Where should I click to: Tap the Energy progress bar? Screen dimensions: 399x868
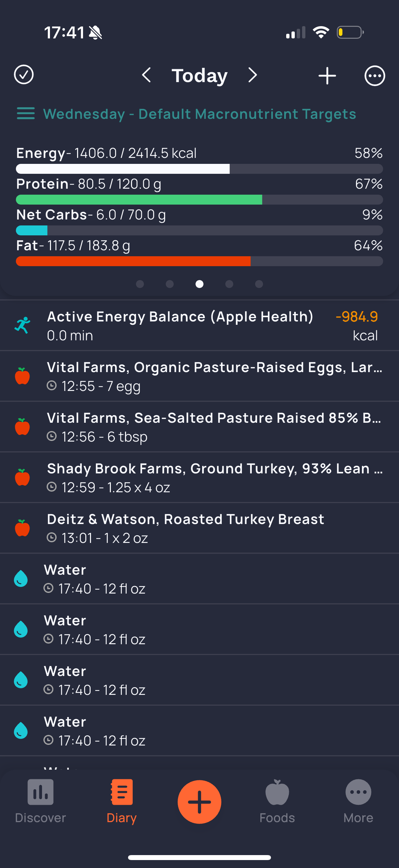click(x=199, y=169)
